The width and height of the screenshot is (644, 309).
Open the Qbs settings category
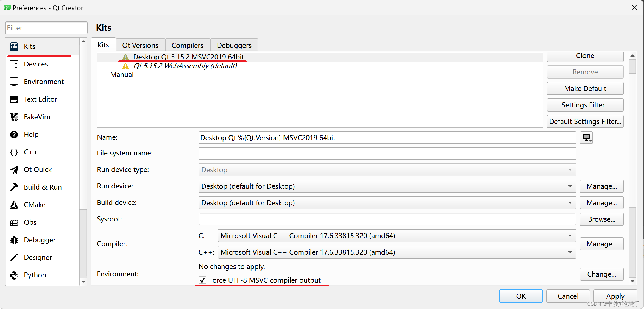[43, 222]
